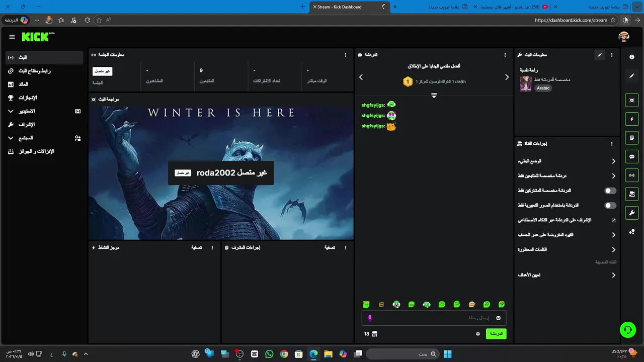Click the lightning bolt icon in the right rail

632,119
